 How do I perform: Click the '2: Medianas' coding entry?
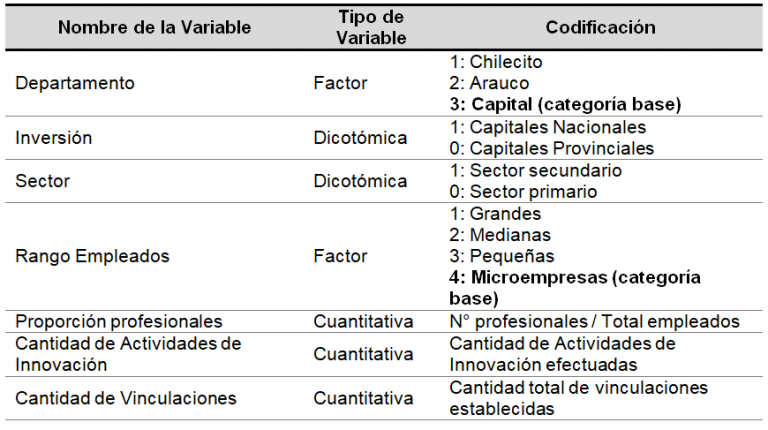click(x=499, y=235)
